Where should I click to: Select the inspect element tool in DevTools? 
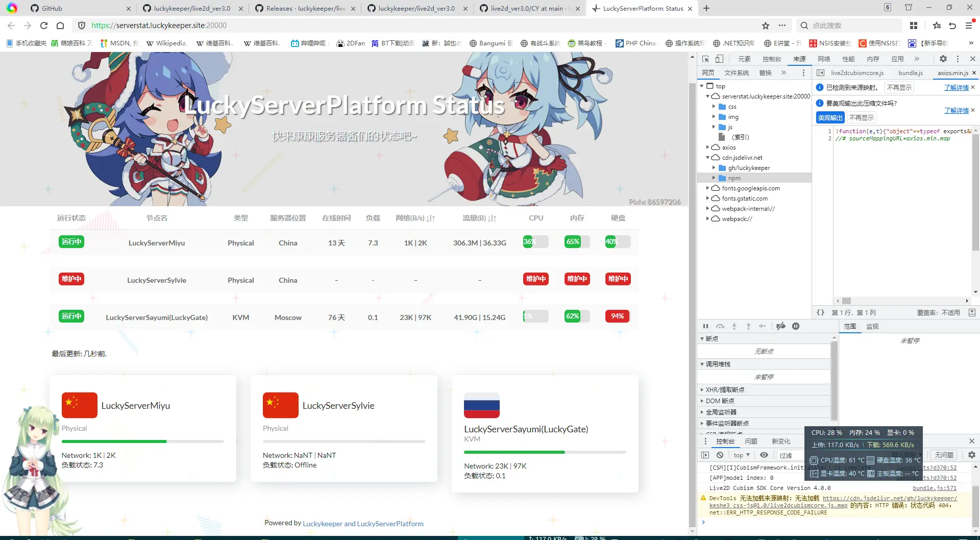(x=706, y=59)
